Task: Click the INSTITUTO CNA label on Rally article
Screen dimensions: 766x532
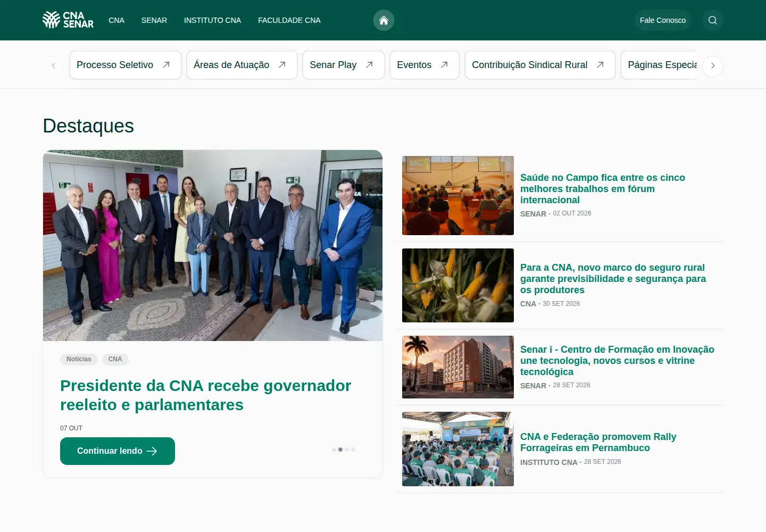Action: [x=548, y=462]
